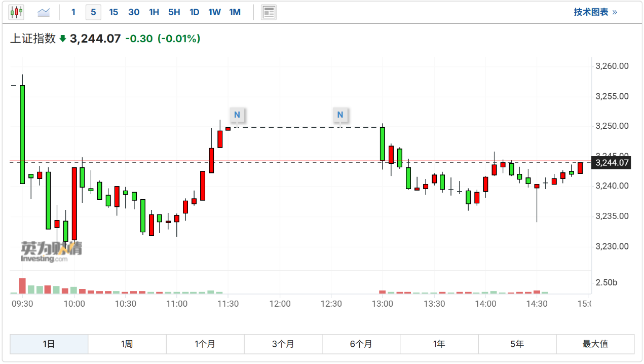
Task: Show the 1年 range
Action: (439, 344)
